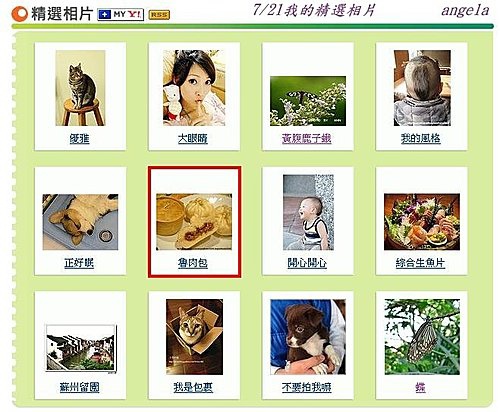The image size is (500, 412).
Task: Open the sleeping dog photo
Action: point(80,222)
